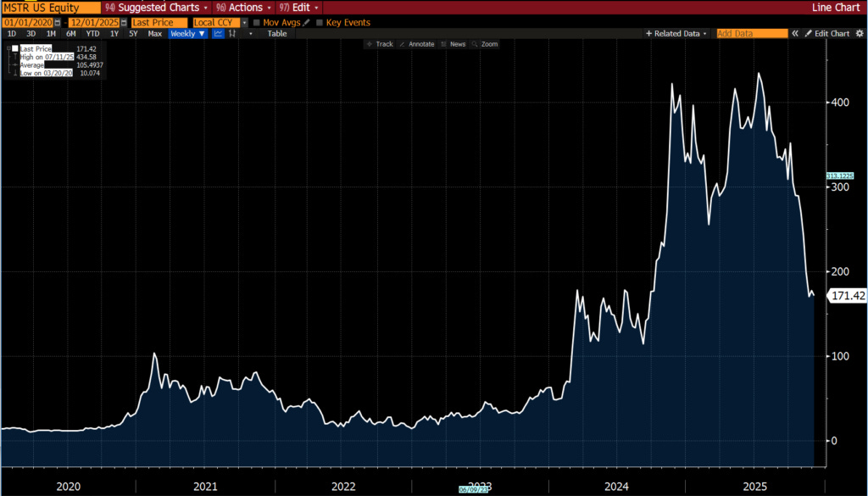Click the Edit Chart button
The height and width of the screenshot is (496, 868).
827,33
